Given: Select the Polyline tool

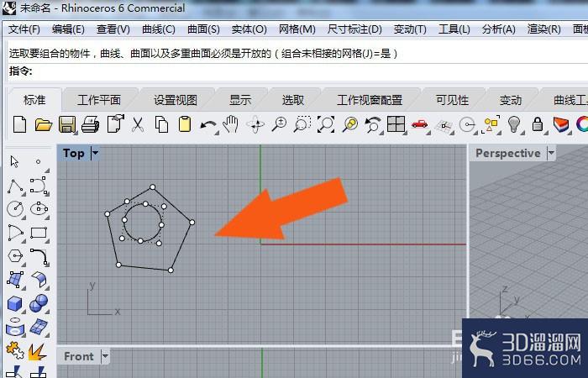Looking at the screenshot, I should click(15, 186).
